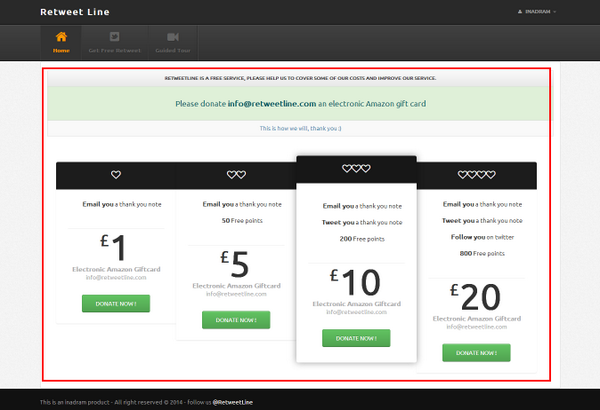This screenshot has height=410, width=600.
Task: Donate now on the £1 plan
Action: [x=116, y=304]
